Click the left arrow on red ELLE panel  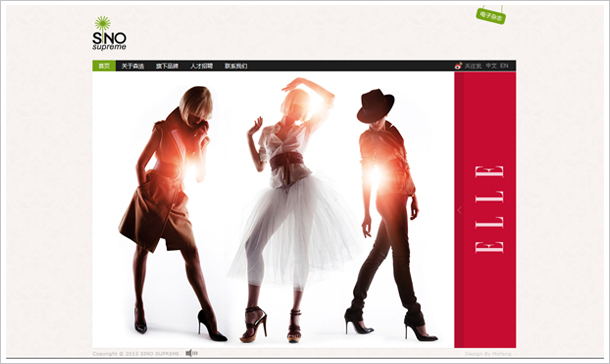pyautogui.click(x=459, y=210)
